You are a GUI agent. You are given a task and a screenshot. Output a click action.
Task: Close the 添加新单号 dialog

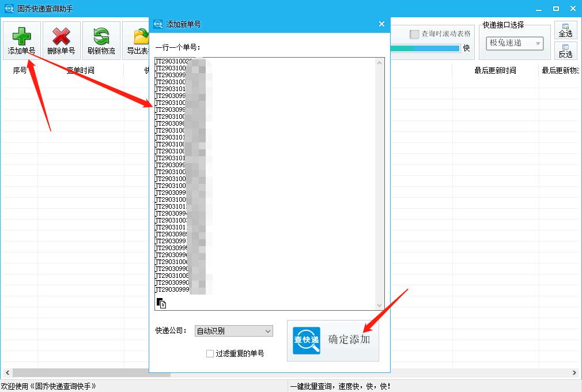tap(381, 24)
